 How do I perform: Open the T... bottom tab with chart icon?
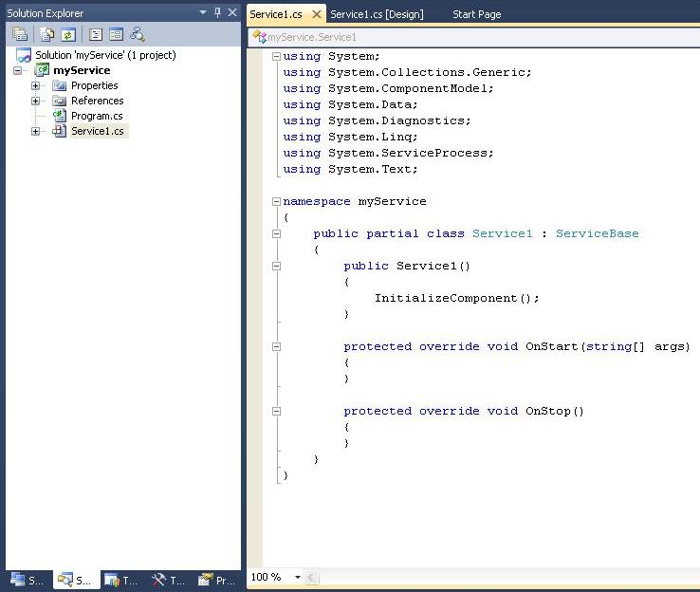(x=121, y=580)
